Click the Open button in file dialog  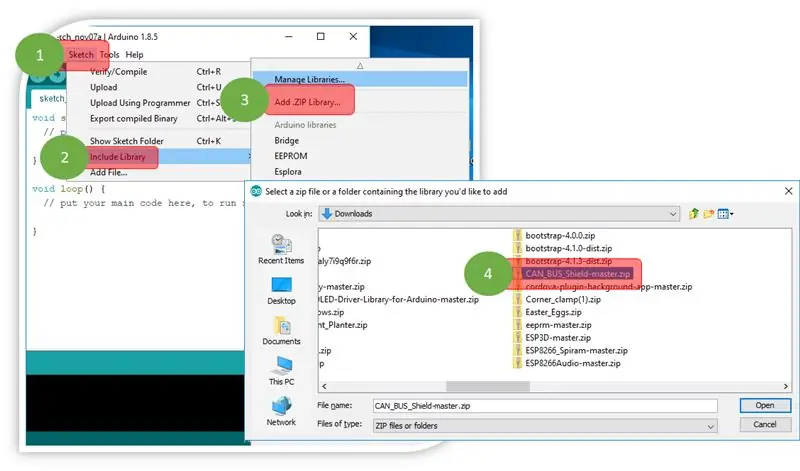pos(765,405)
